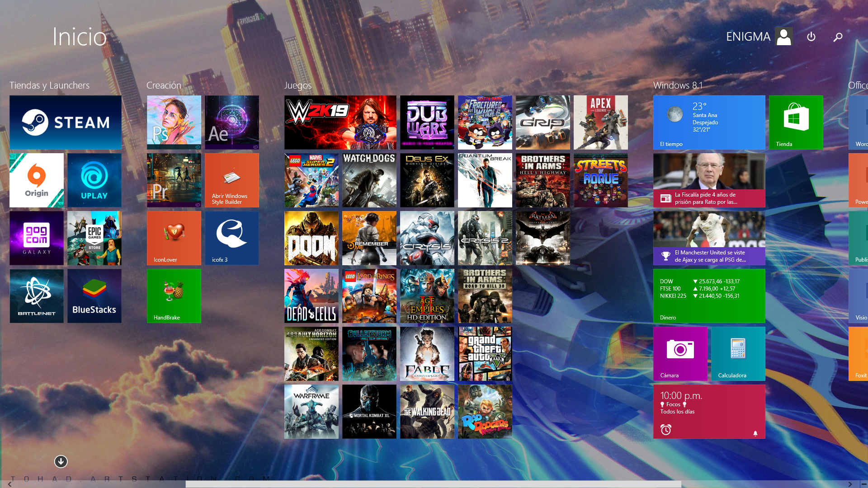Show all apps with down arrow
The width and height of the screenshot is (868, 488).
pos(61,461)
